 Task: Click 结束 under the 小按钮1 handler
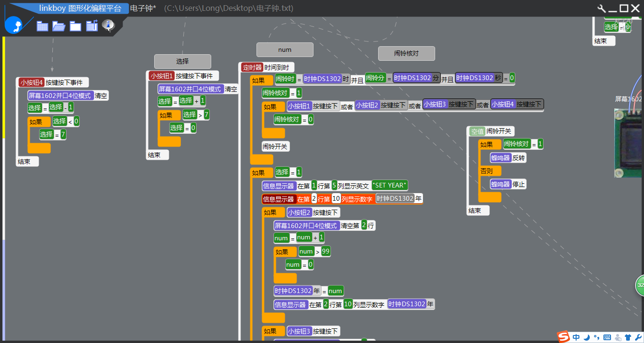pyautogui.click(x=157, y=155)
